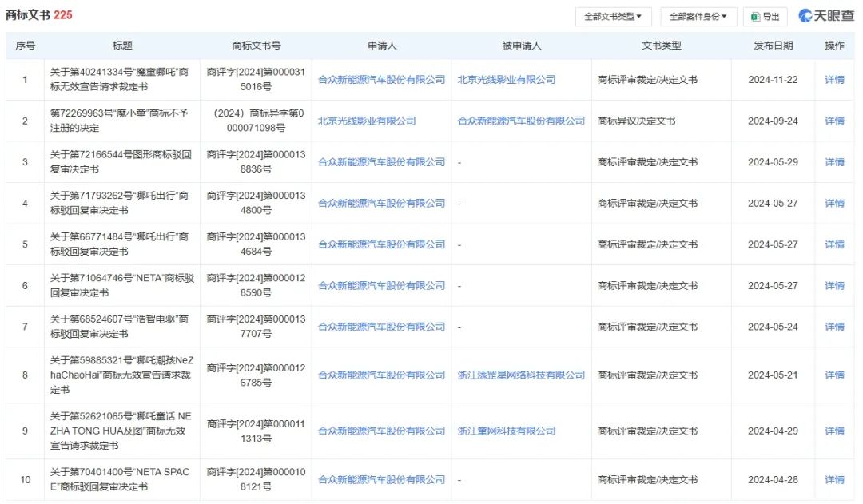863x504 pixels.
Task: Select title 第72269963号 魔小童 商标不予注册
Action: pos(119,121)
